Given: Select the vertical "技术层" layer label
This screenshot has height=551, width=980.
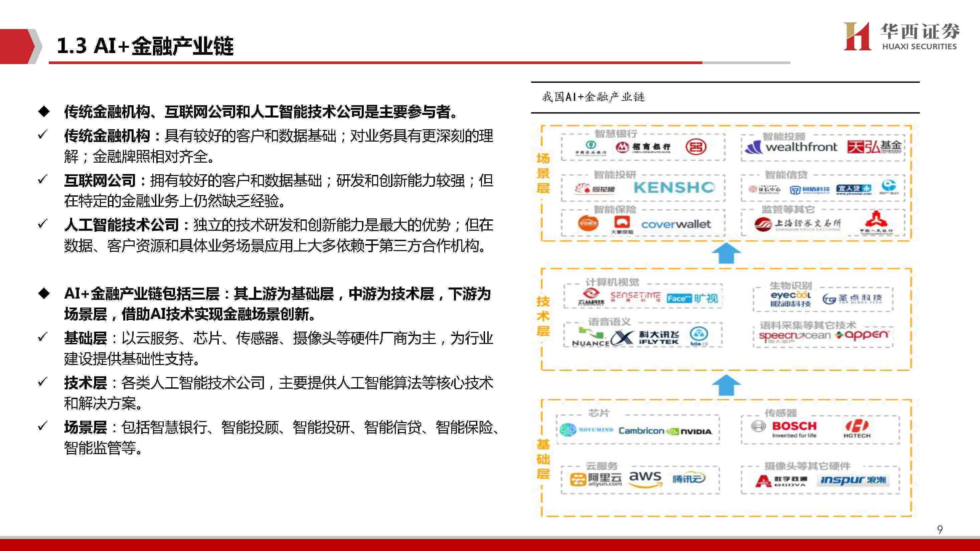Looking at the screenshot, I should [543, 316].
